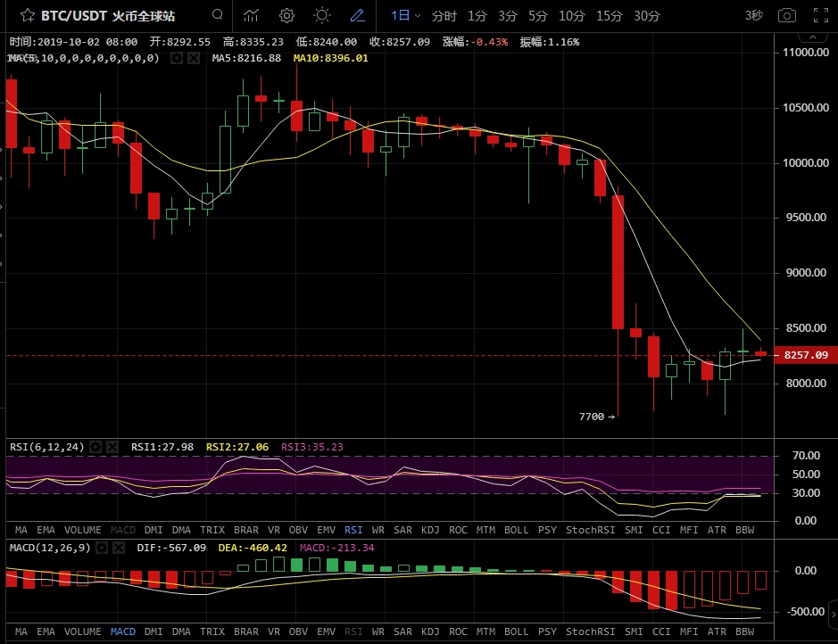Image resolution: width=838 pixels, height=644 pixels.
Task: Take a chart screenshot with camera icon
Action: tap(786, 16)
